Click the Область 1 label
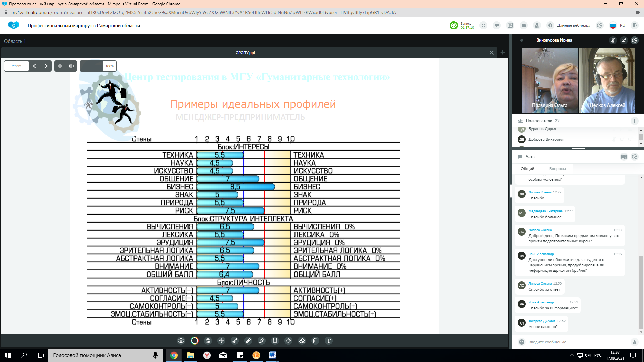644x362 pixels. (15, 41)
